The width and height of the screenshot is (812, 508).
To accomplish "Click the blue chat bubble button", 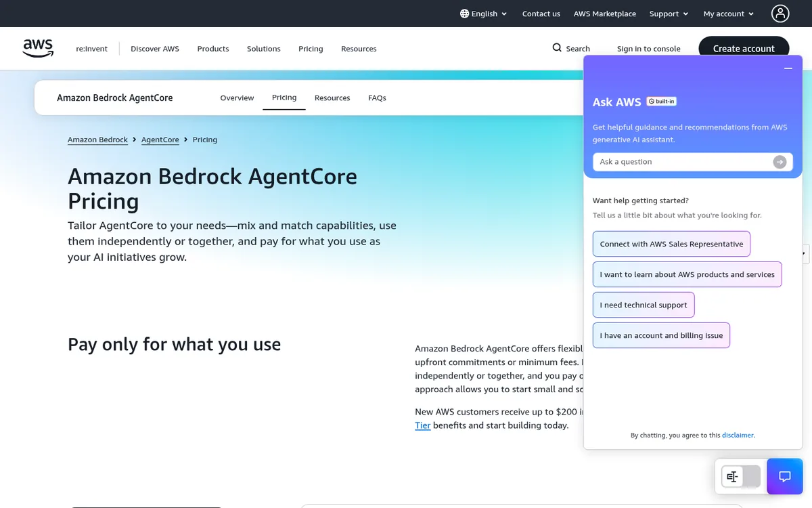I will pos(785,476).
